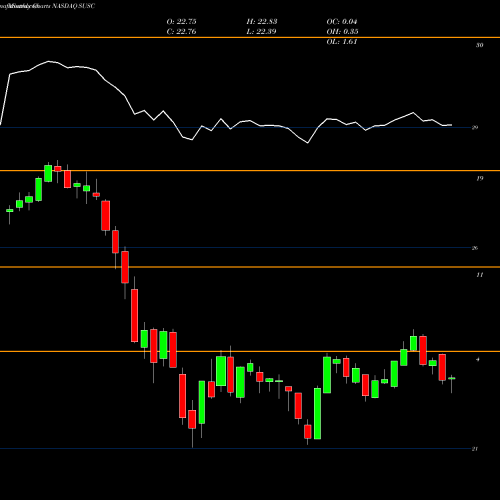
Task: Click the 'OH: 0.35' value
Action: (x=342, y=32)
